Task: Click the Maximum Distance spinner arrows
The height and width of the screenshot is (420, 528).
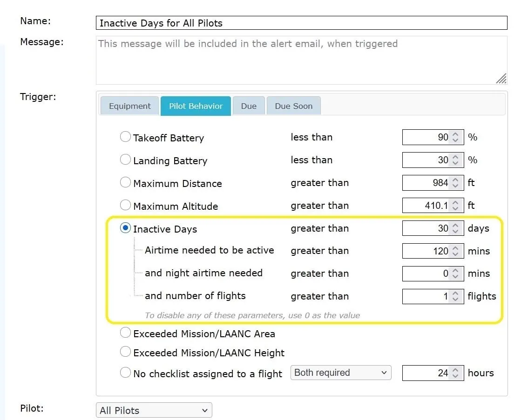Action: pos(455,183)
